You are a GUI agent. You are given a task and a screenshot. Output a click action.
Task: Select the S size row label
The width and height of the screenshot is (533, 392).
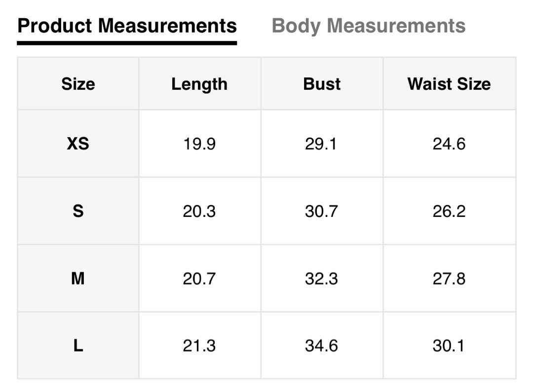78,211
